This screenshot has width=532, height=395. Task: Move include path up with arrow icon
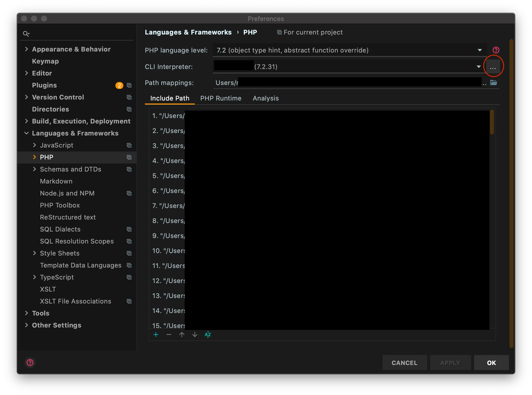[182, 334]
